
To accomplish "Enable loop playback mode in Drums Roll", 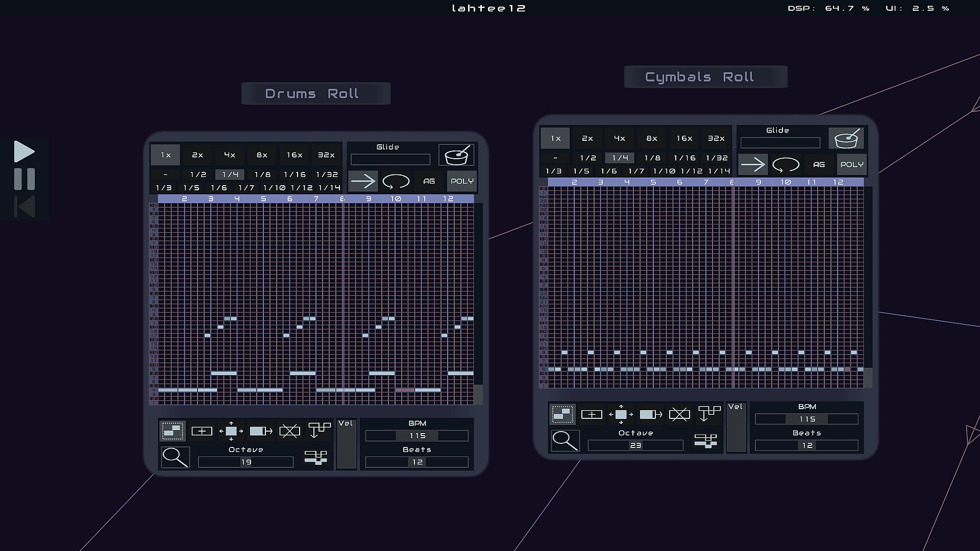I will [x=396, y=181].
